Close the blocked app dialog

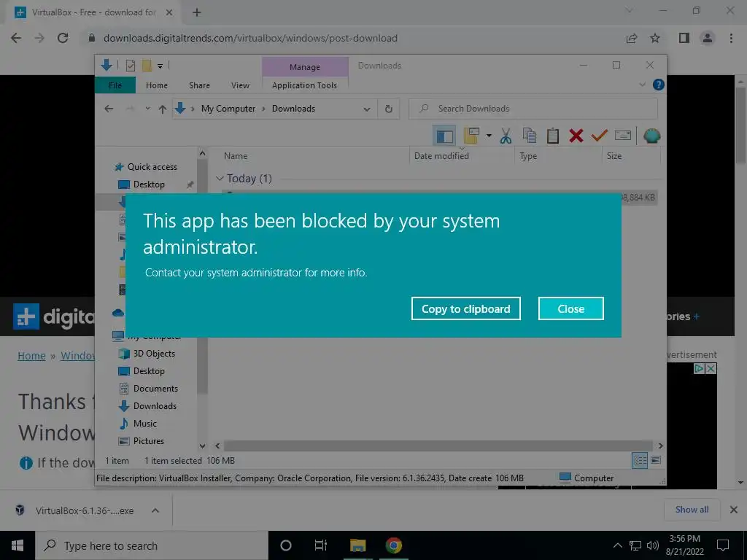(570, 308)
